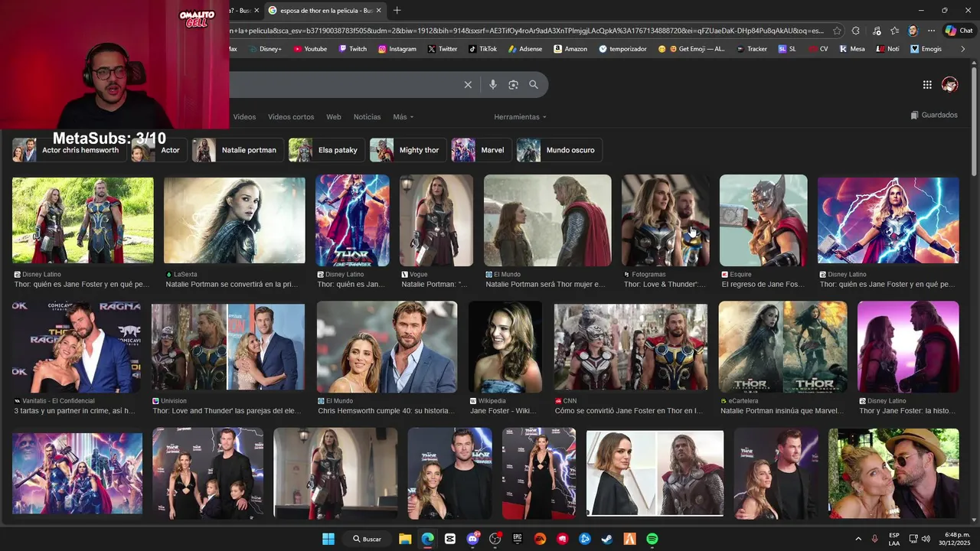Screen dimensions: 980x551
Task: Open Google Lens image search icon
Action: [x=513, y=85]
